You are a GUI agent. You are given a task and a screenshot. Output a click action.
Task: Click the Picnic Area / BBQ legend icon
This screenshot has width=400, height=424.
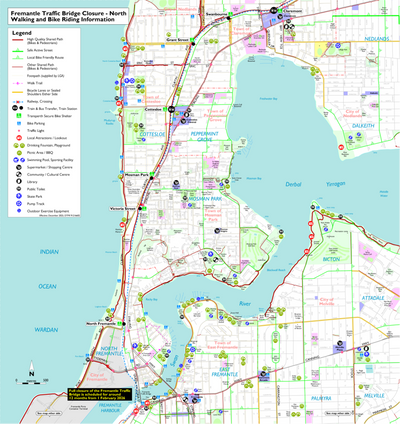click(x=19, y=153)
